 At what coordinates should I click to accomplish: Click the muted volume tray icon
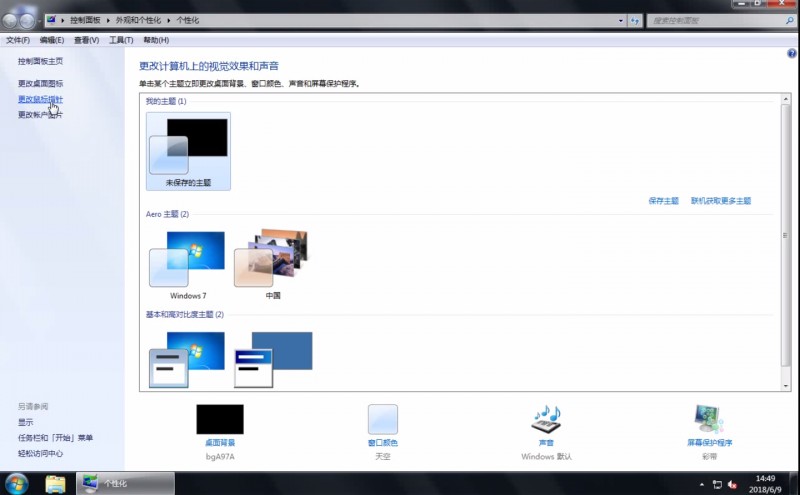732,484
